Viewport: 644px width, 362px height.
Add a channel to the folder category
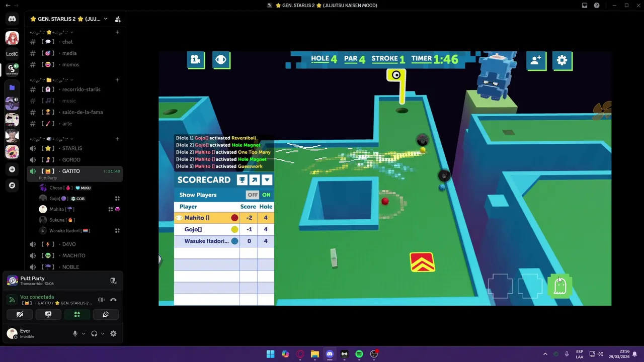pos(117,80)
